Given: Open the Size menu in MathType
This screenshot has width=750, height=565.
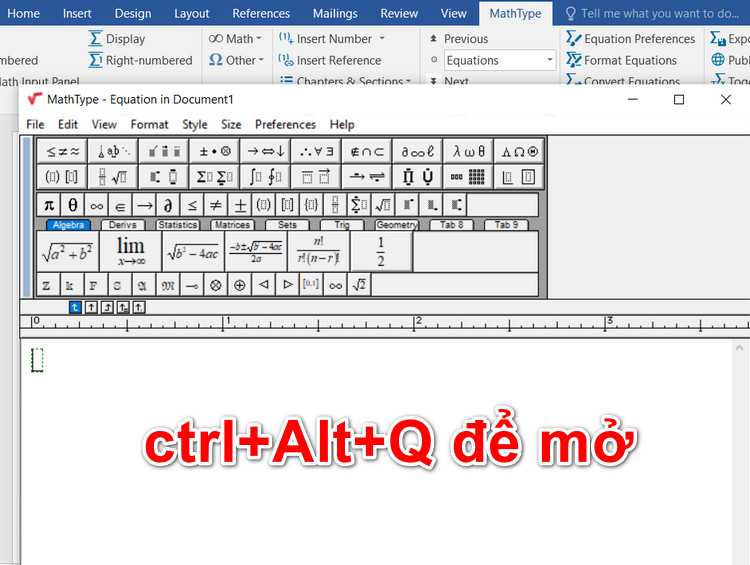Looking at the screenshot, I should click(231, 125).
